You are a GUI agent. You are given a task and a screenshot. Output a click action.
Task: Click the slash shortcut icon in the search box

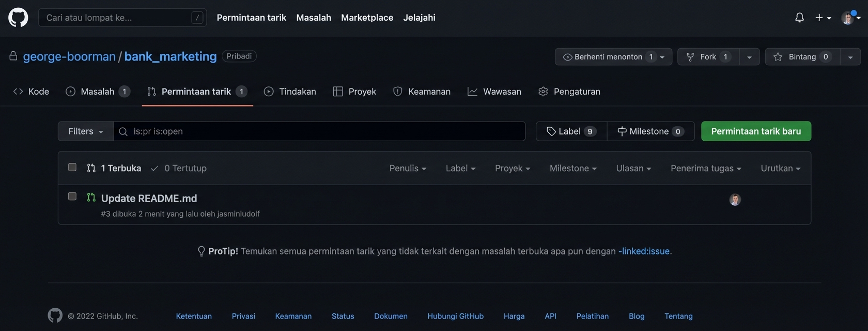pos(197,18)
